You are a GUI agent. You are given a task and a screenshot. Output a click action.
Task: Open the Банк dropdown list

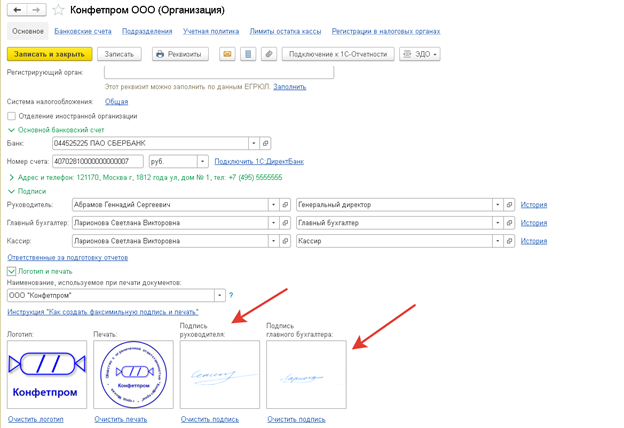tap(254, 144)
